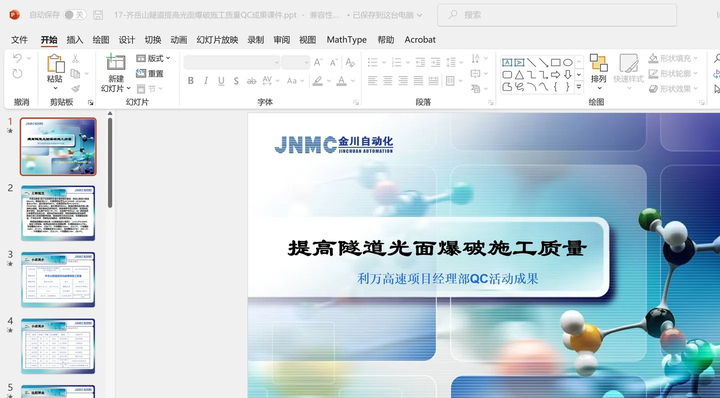Select the Right Arrow shape in gallery
Image resolution: width=720 pixels, height=398 pixels.
(x=556, y=74)
